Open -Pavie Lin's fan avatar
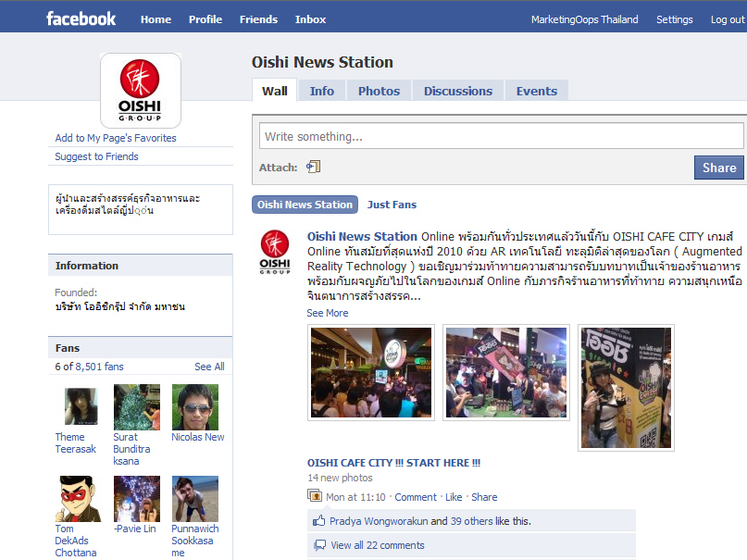This screenshot has height=560, width=747. (137, 499)
